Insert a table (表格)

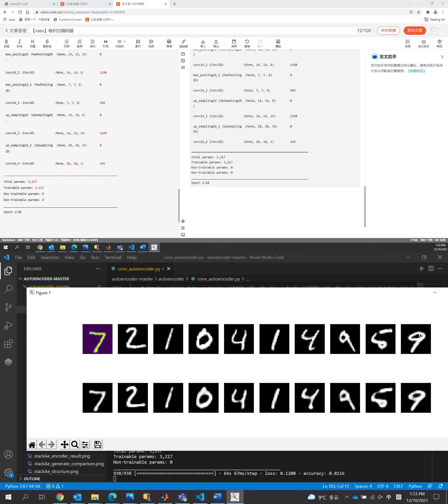(169, 43)
